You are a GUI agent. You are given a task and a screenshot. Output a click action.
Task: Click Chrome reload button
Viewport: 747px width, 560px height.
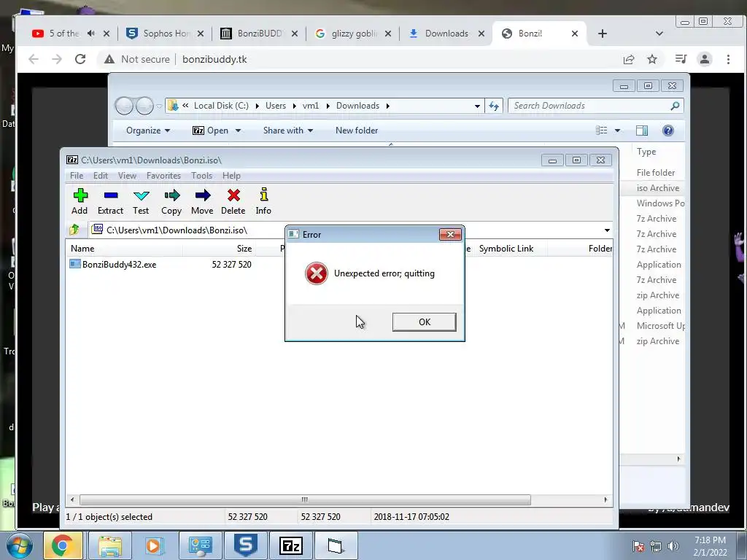(x=80, y=59)
